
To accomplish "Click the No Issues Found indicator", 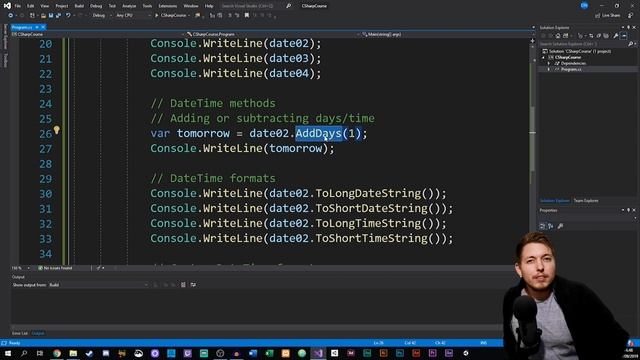I will pyautogui.click(x=55, y=268).
